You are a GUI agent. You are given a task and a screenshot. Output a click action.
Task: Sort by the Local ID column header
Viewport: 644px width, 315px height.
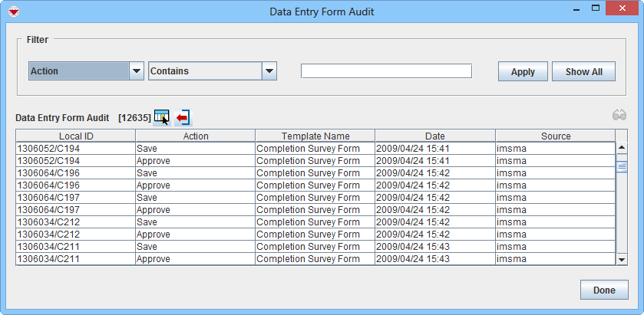coord(76,136)
